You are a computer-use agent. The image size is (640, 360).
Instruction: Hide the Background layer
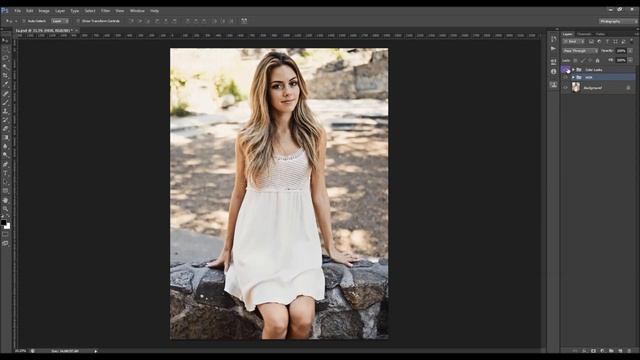565,87
